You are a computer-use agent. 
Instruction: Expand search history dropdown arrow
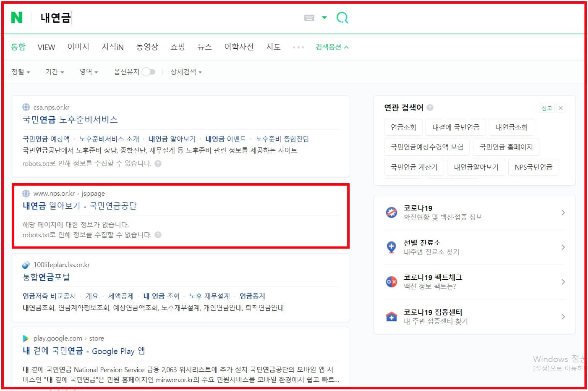coord(324,18)
